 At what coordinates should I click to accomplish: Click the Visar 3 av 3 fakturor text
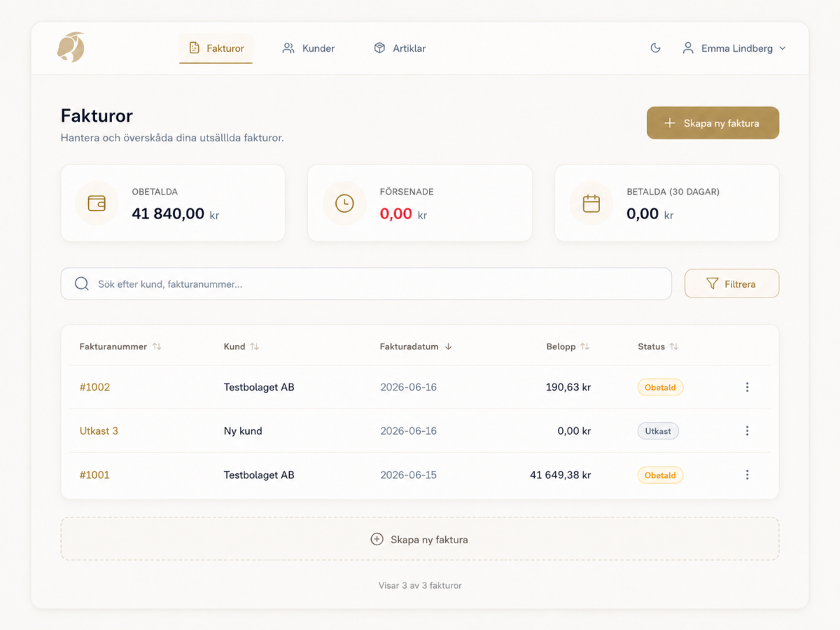(420, 585)
